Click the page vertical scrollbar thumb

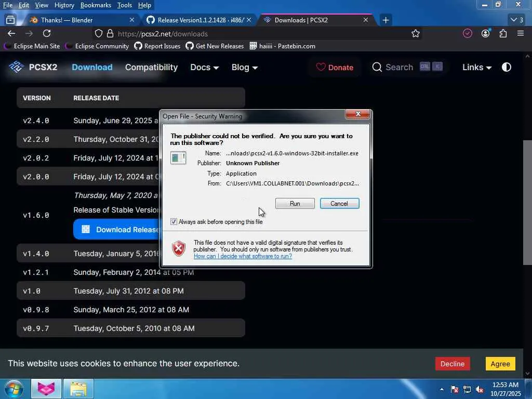(x=527, y=202)
